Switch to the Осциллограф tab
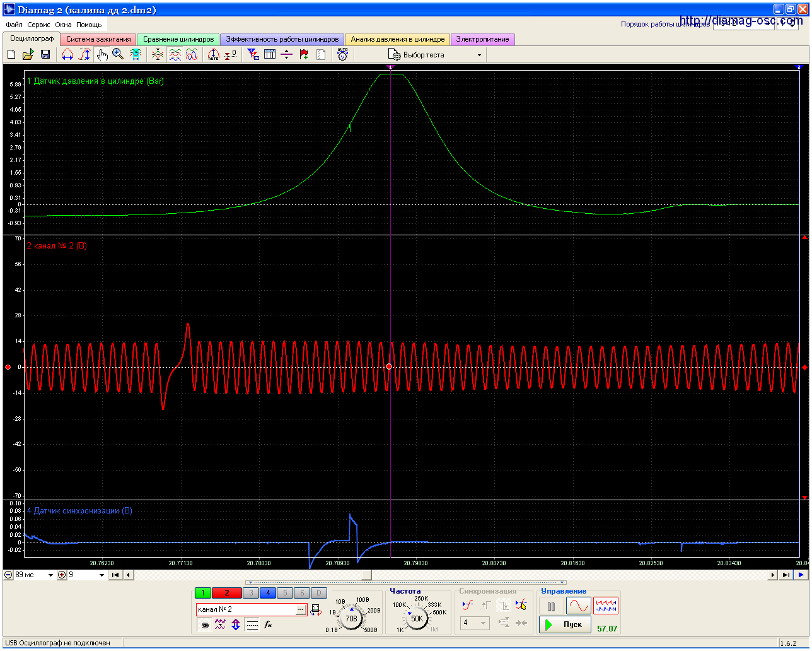Screen dimensions: 812x651 [32, 38]
